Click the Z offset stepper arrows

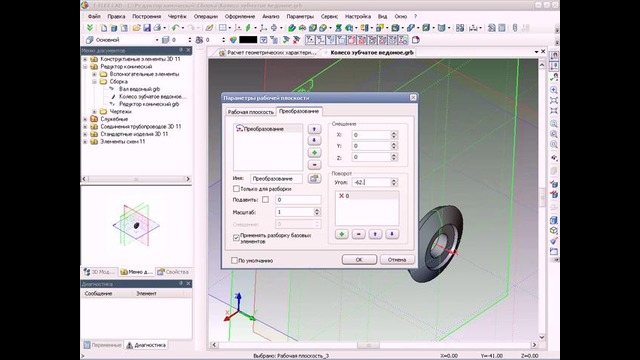coord(394,157)
